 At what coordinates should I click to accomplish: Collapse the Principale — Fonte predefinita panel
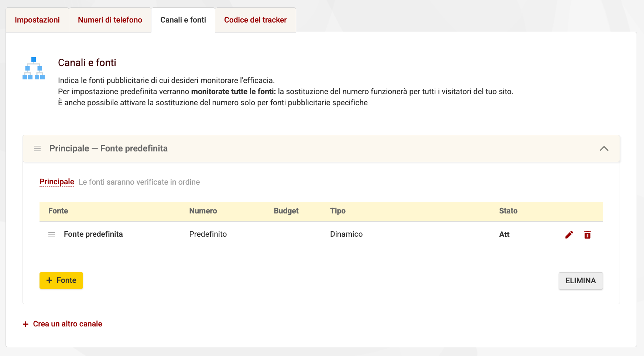tap(604, 149)
